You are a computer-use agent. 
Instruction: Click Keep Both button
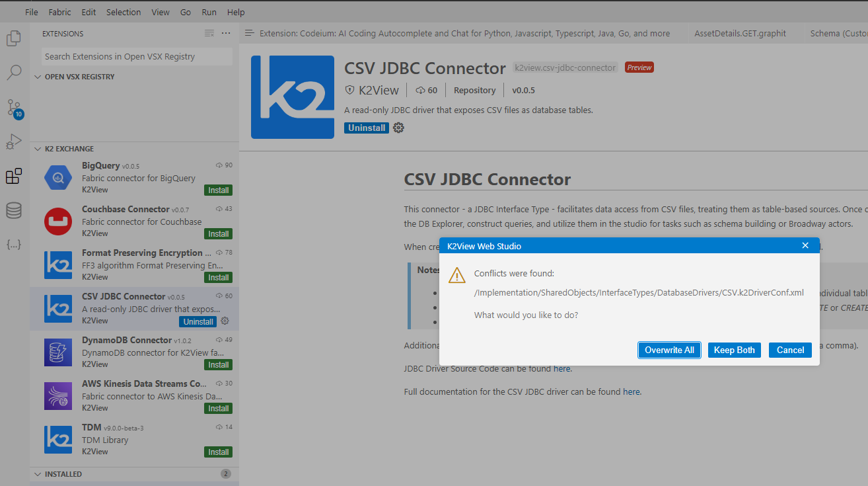point(734,350)
